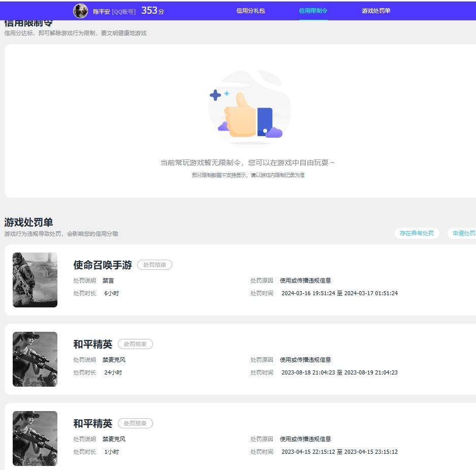Open the 游戏处罚单 tab in header
The image size is (476, 470).
376,11
